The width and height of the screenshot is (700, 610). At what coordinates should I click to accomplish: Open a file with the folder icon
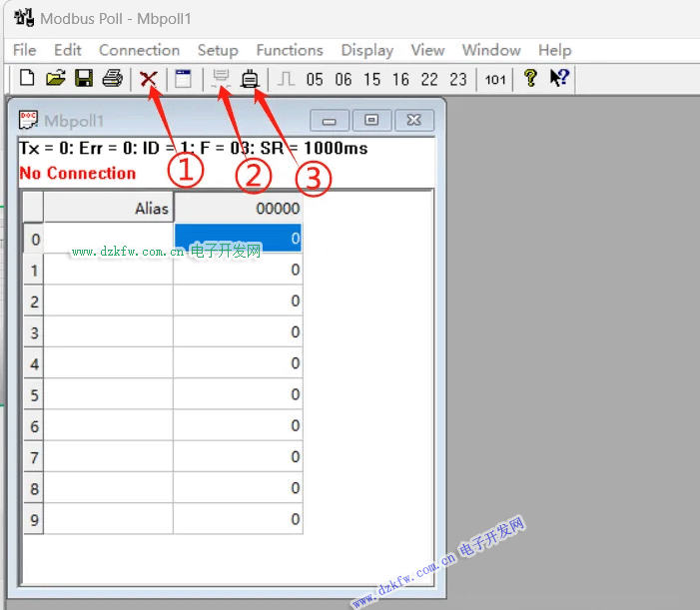tap(56, 78)
